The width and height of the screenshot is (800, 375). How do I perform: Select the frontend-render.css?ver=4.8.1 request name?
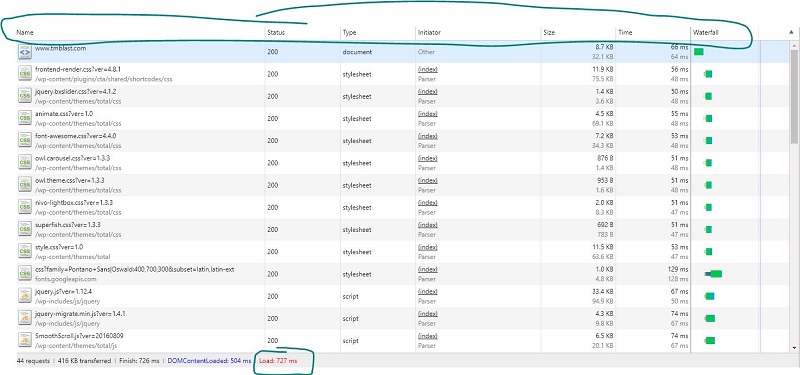[78, 69]
